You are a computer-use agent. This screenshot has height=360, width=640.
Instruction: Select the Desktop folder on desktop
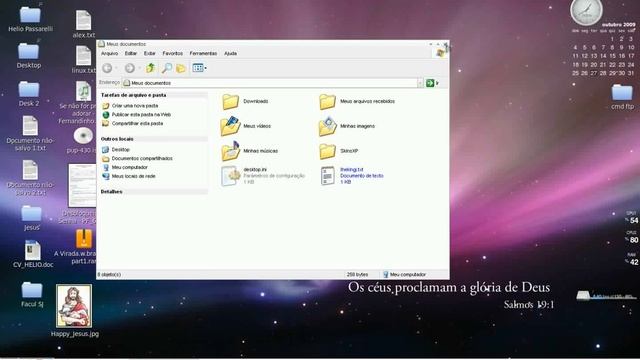(x=29, y=51)
